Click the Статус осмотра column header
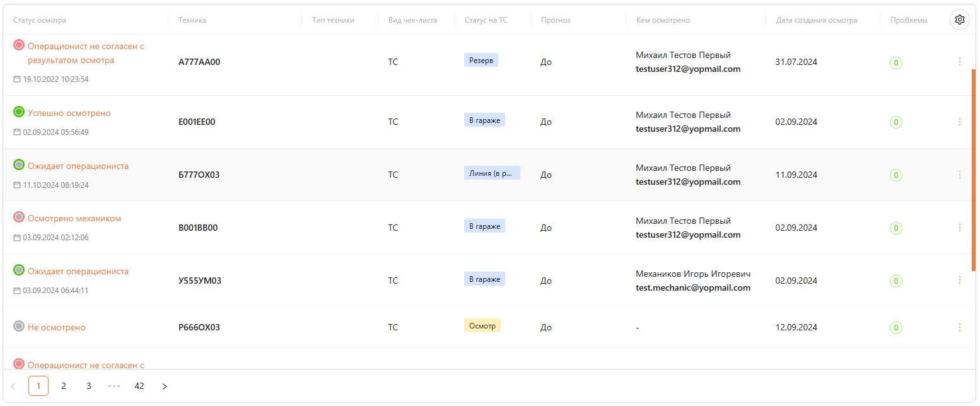The image size is (980, 406). (x=40, y=20)
